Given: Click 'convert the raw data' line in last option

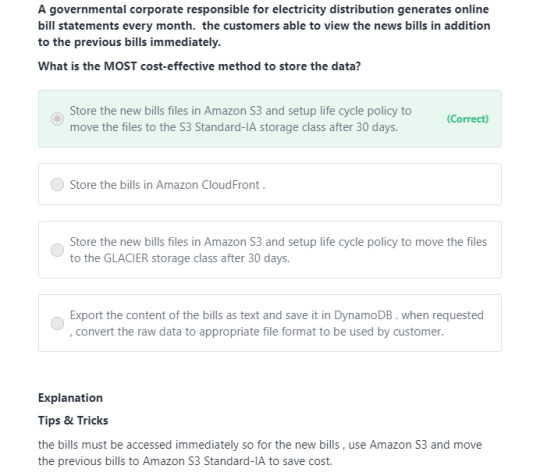Looking at the screenshot, I should pyautogui.click(x=257, y=332).
